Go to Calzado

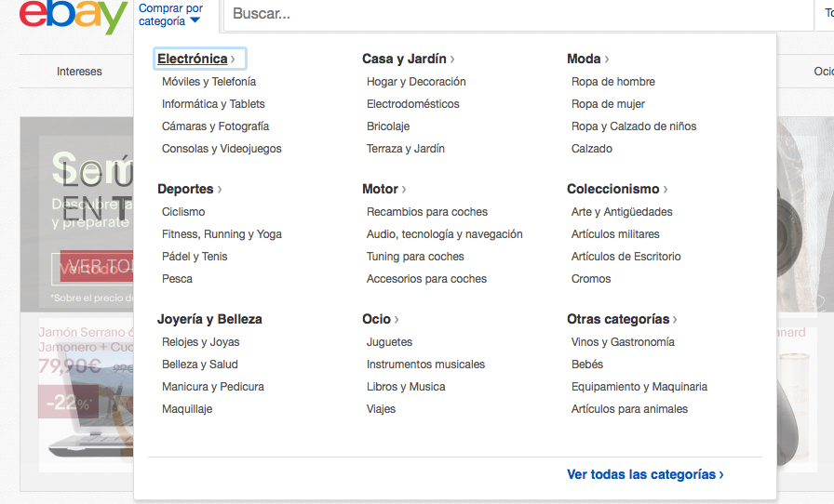coord(592,149)
